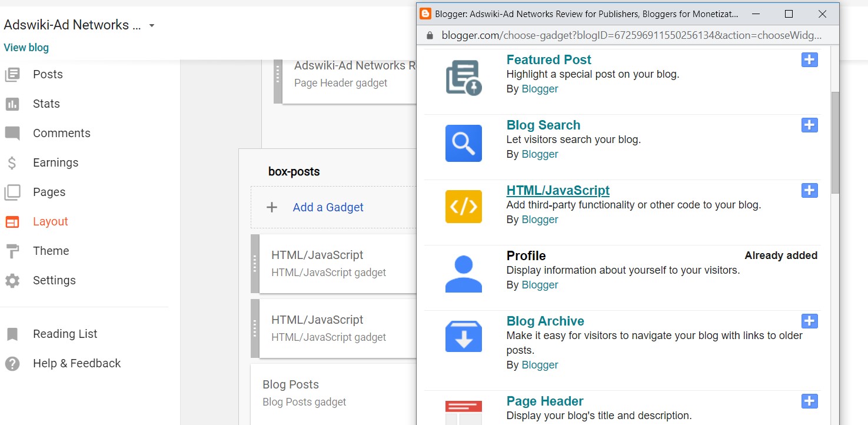Maximize the gadget popup window
The width and height of the screenshot is (868, 425).
789,14
